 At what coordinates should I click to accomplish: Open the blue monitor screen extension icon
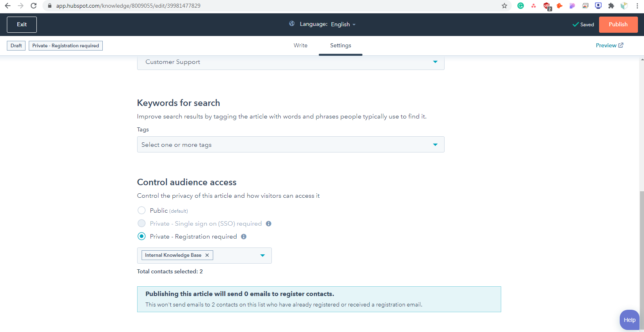click(598, 6)
